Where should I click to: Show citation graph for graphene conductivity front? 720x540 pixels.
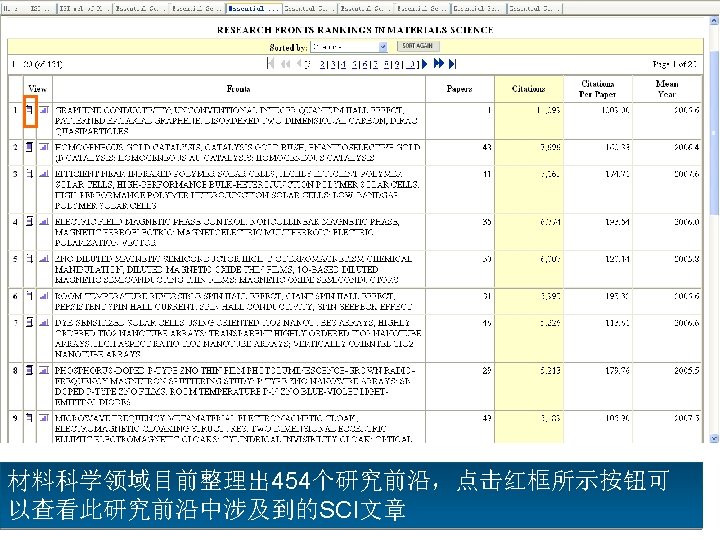(x=44, y=110)
